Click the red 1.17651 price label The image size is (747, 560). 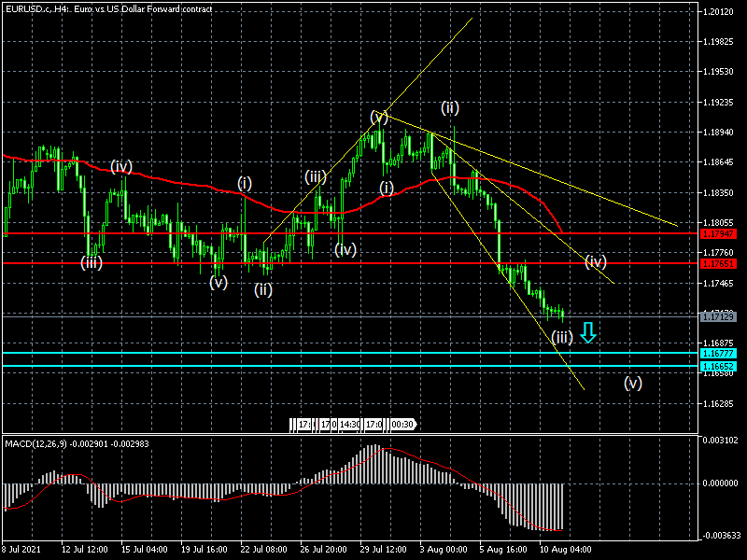(718, 263)
